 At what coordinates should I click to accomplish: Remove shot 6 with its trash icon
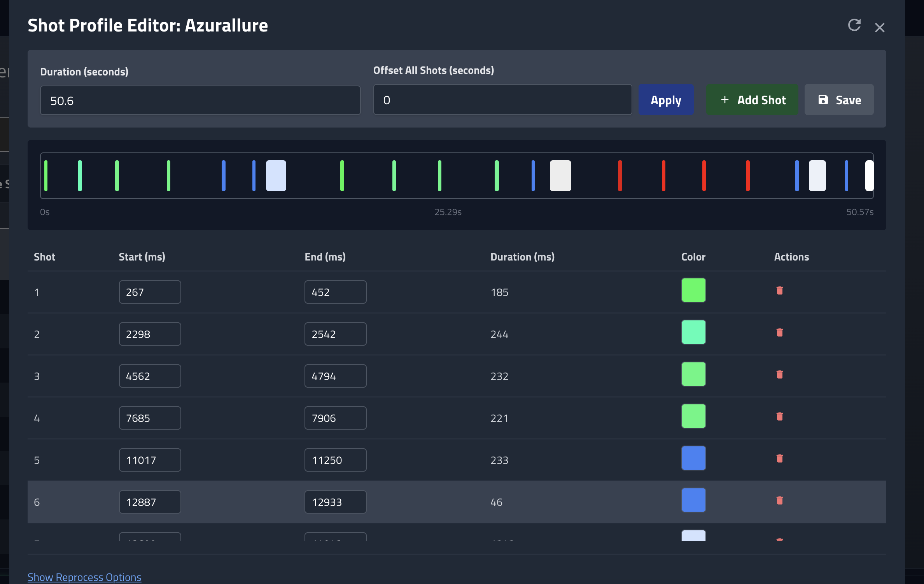point(779,500)
